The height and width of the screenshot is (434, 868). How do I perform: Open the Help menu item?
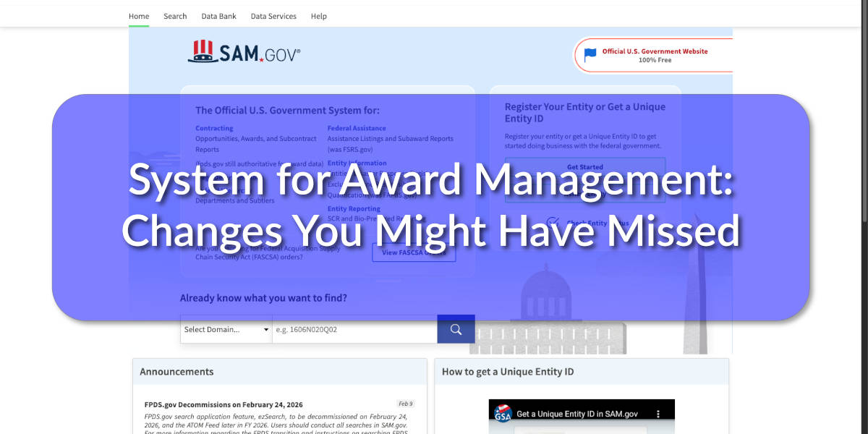pos(319,16)
